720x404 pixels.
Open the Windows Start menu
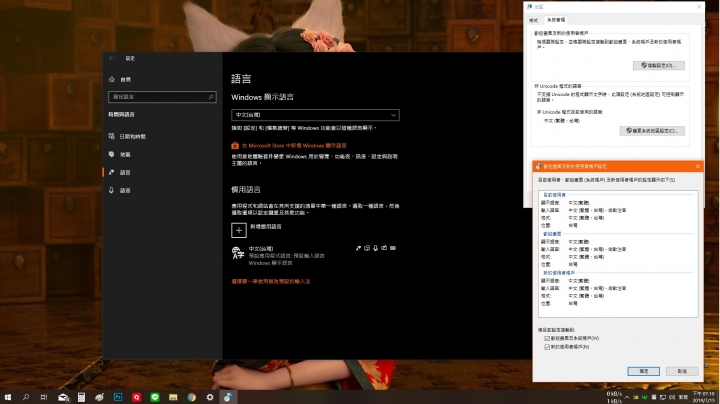click(8, 397)
